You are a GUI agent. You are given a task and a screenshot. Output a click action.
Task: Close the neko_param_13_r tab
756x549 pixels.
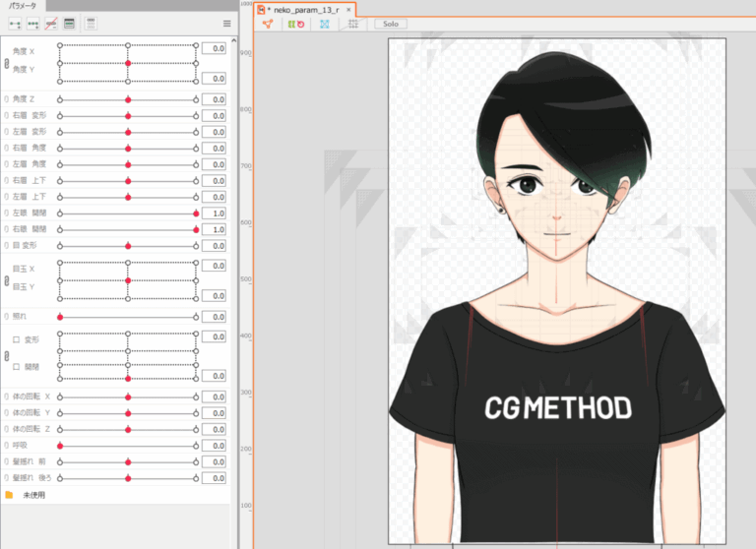tap(348, 9)
